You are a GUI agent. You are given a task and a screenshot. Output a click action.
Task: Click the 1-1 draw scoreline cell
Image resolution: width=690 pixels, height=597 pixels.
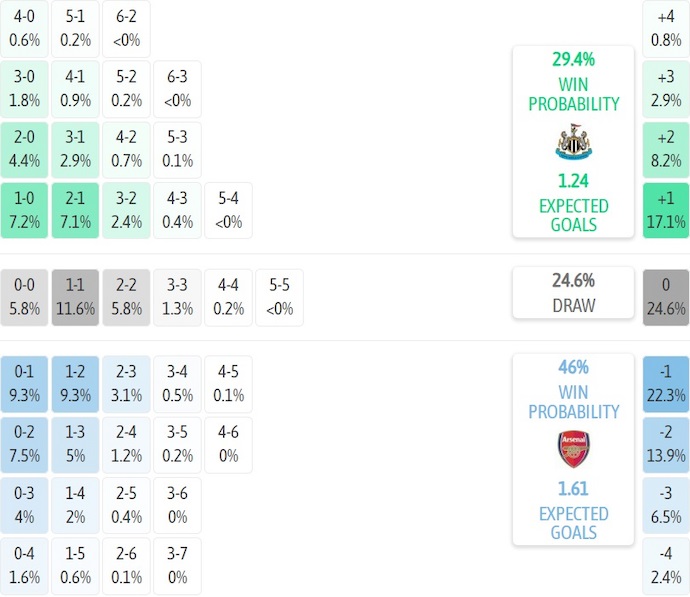click(75, 298)
